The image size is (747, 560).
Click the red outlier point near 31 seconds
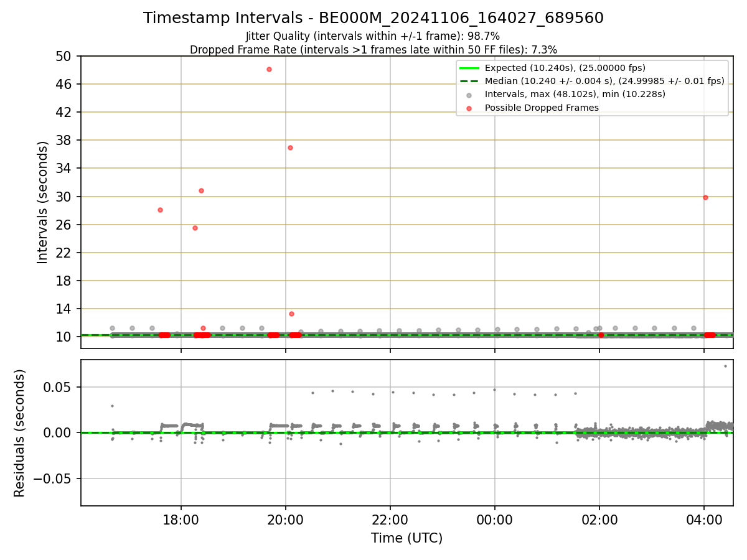[201, 190]
